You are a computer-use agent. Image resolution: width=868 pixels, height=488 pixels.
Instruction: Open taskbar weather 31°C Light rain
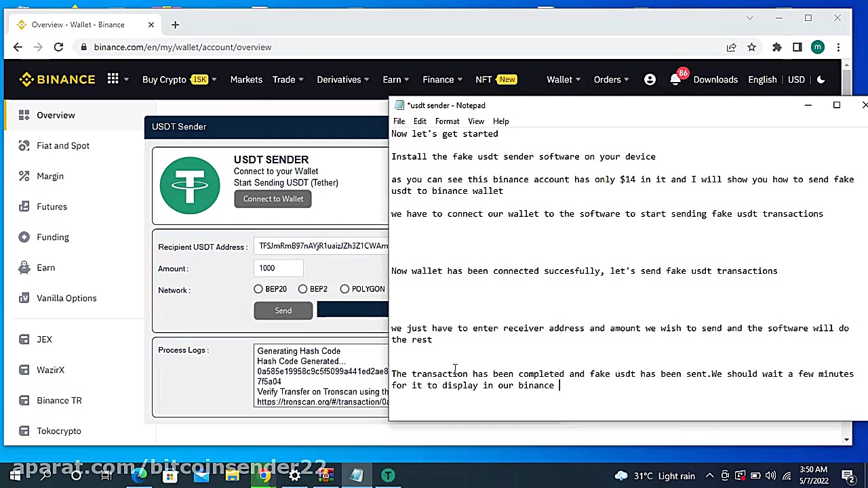[x=654, y=476]
